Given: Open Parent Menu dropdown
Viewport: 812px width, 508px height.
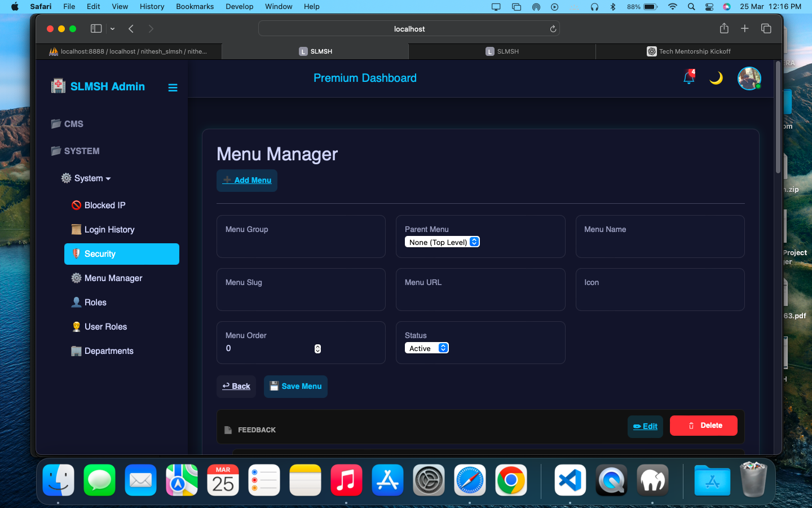Looking at the screenshot, I should point(442,242).
